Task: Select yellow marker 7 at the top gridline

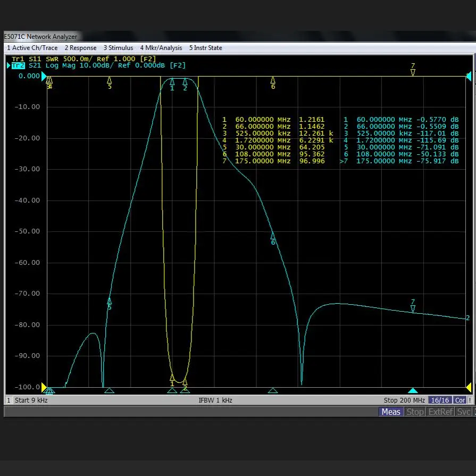Action: click(x=413, y=72)
